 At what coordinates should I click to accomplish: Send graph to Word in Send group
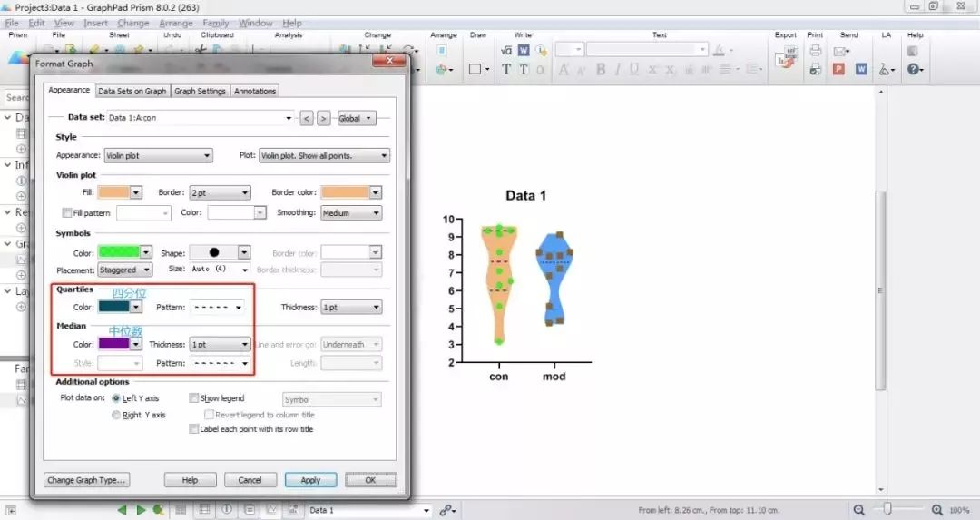861,69
